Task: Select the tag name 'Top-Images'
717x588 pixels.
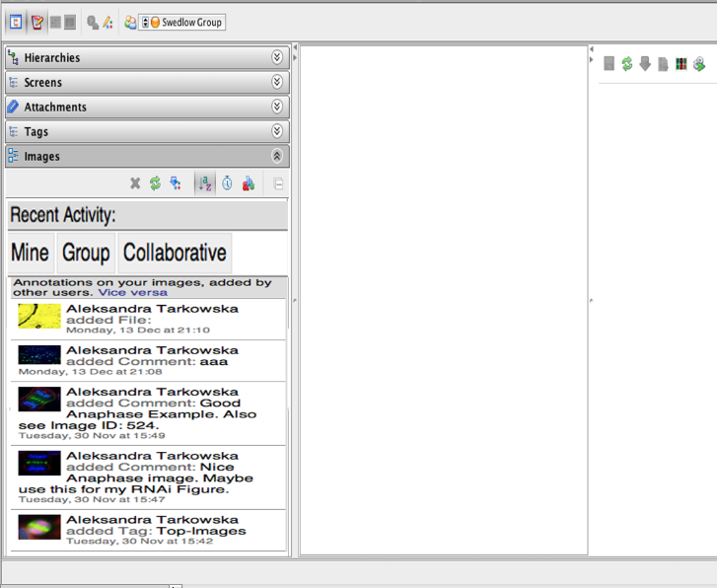Action: pyautogui.click(x=201, y=531)
